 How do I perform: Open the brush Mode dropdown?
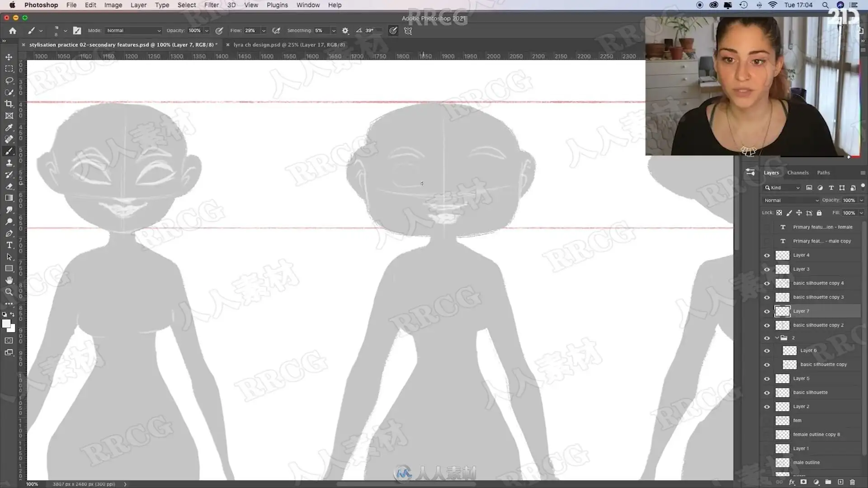click(x=133, y=31)
